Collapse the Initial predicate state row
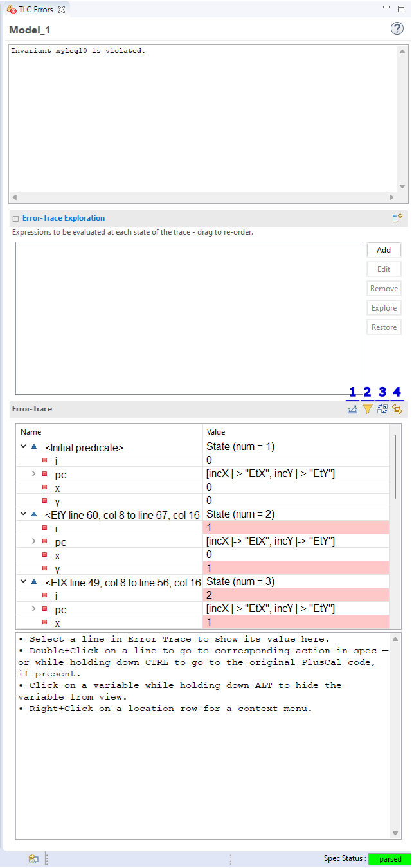412x868 pixels. tap(23, 447)
